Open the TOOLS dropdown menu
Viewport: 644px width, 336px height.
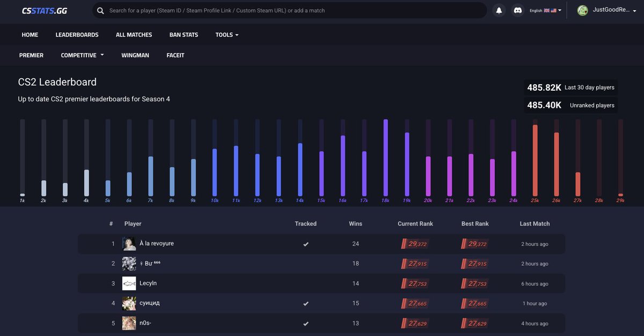(226, 34)
